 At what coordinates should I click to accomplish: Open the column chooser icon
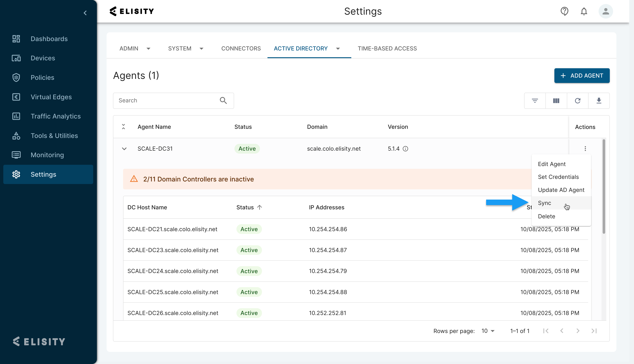click(556, 101)
